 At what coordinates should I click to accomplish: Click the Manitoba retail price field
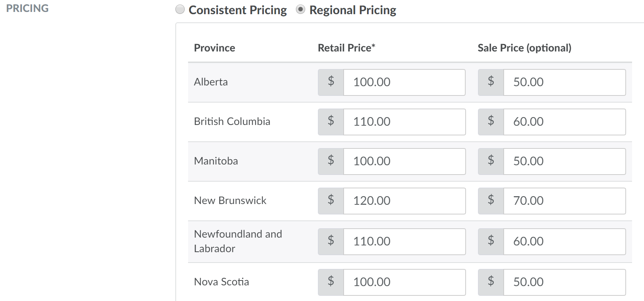coord(404,161)
